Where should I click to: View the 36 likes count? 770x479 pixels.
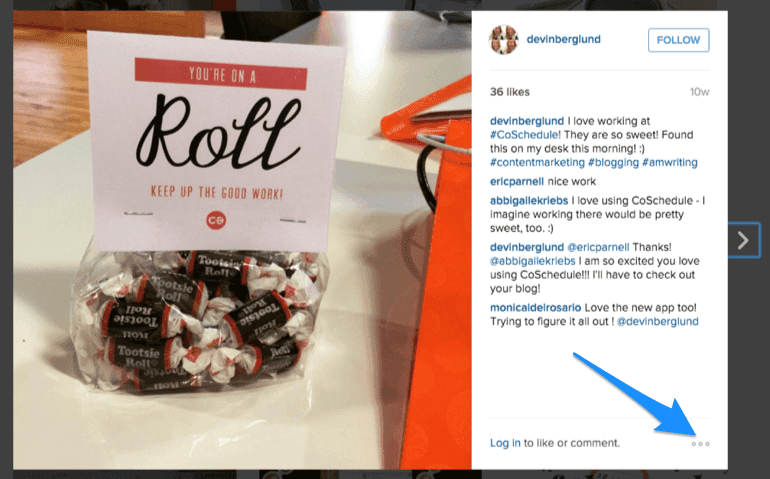click(x=510, y=92)
